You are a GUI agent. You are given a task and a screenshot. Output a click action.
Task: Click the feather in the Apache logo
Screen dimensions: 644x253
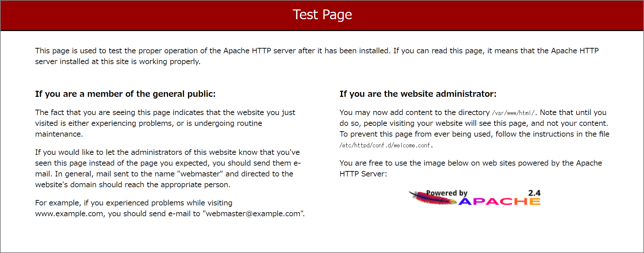(x=432, y=198)
